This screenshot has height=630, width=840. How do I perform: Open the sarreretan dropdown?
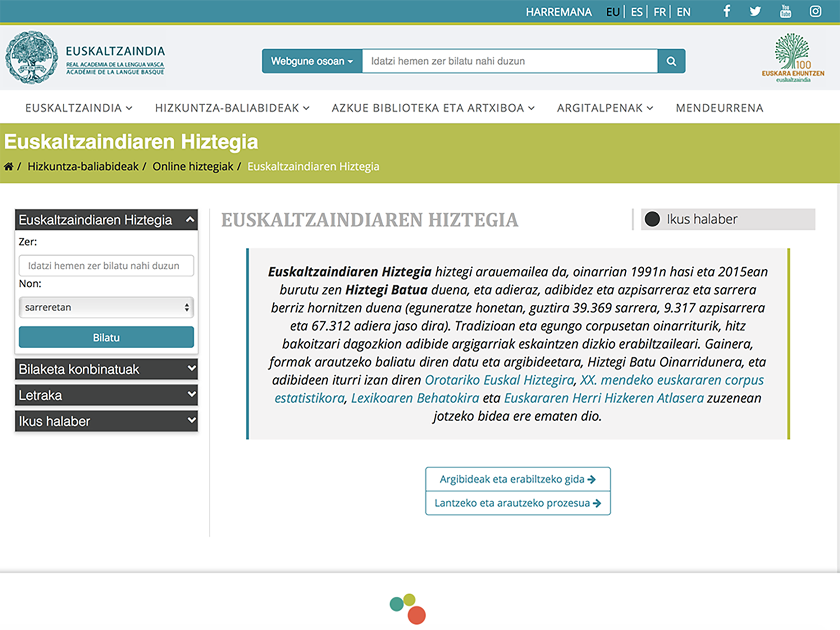pyautogui.click(x=106, y=307)
